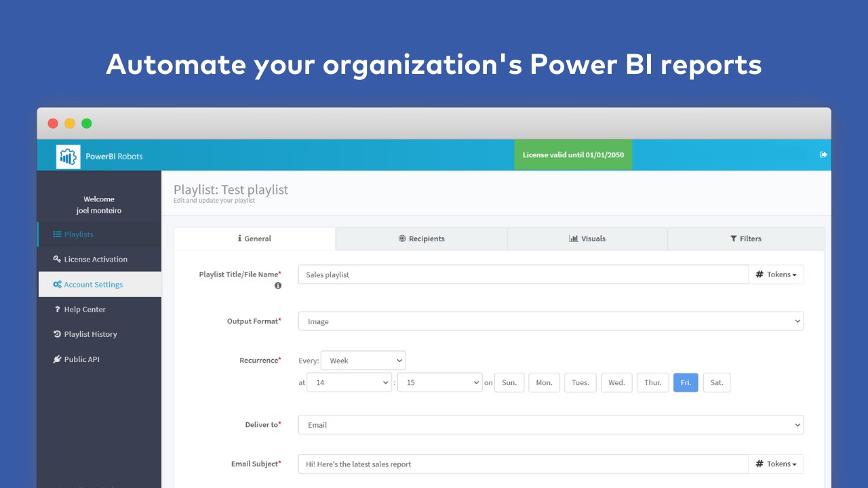Open Tokens dropdown beside Email Subject field
Screen dimensions: 868x488
[776, 464]
